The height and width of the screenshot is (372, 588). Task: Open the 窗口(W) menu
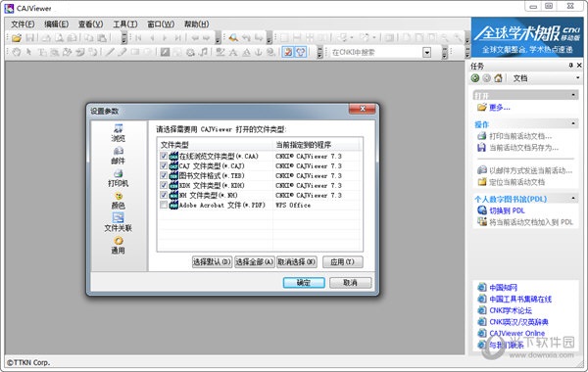pyautogui.click(x=161, y=24)
